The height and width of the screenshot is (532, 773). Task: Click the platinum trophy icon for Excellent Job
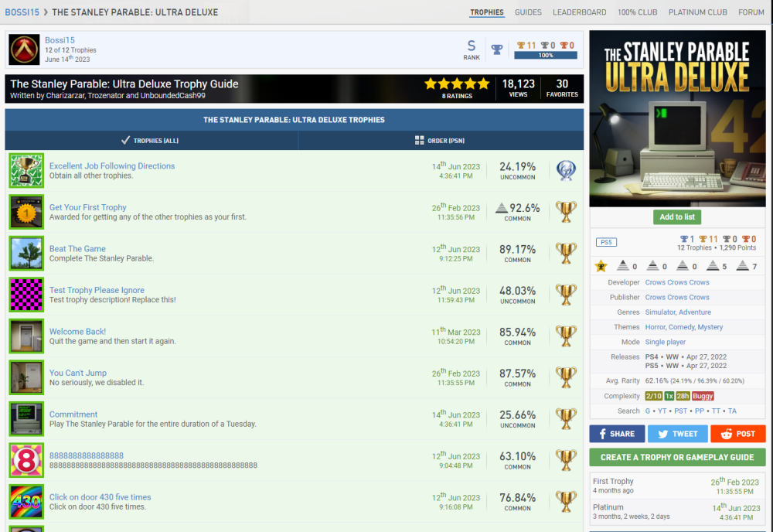[566, 171]
